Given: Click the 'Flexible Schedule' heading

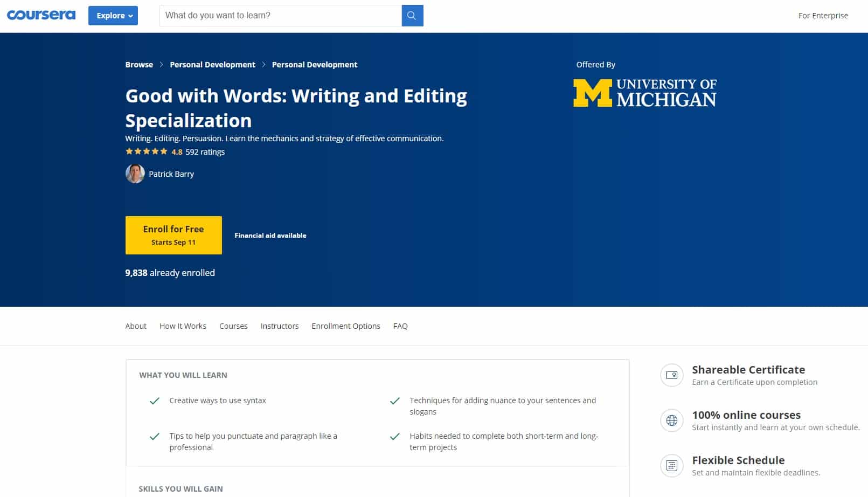Looking at the screenshot, I should [738, 460].
